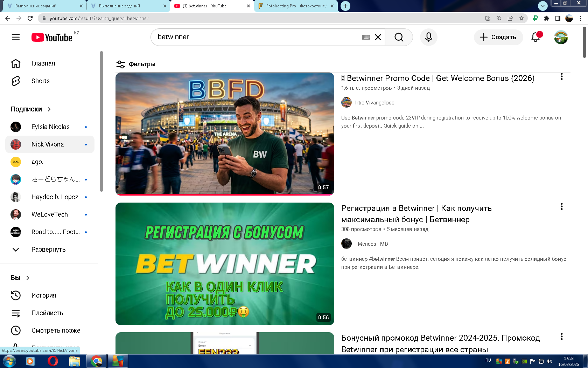Screen dimensions: 588x368
Task: Expand the Подписки section arrow
Action: [49, 109]
